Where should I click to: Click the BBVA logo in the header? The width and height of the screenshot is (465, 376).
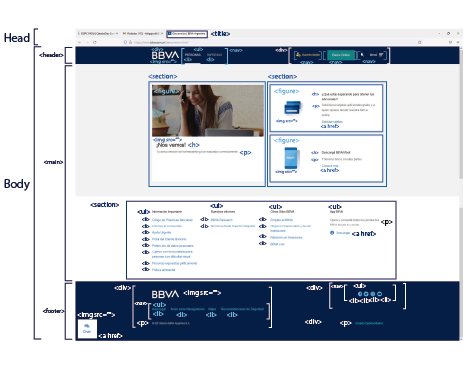click(x=165, y=55)
